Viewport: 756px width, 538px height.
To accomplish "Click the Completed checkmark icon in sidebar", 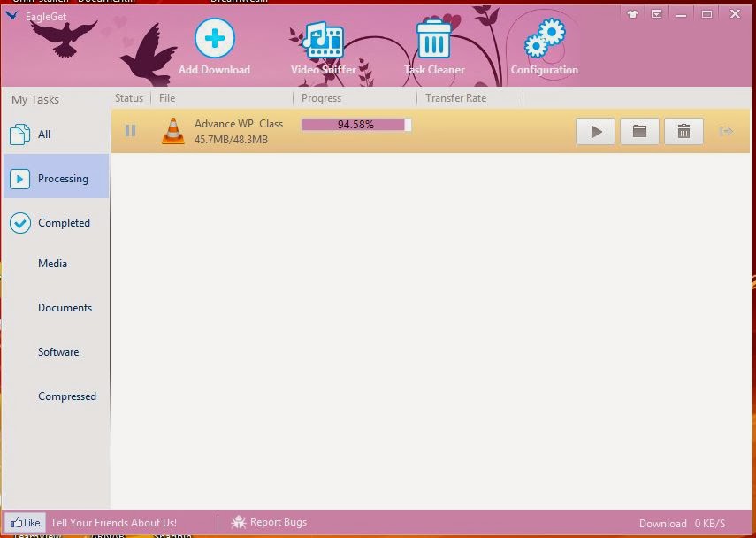I will click(20, 223).
